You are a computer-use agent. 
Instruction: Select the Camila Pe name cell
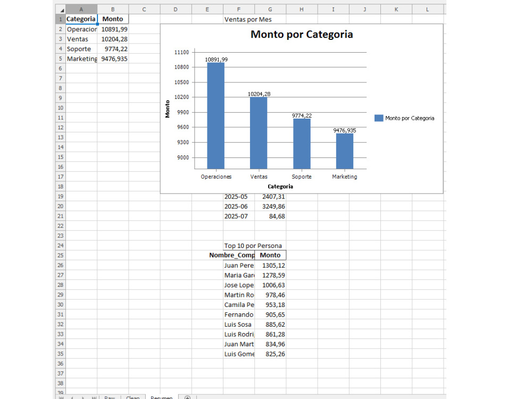239,305
